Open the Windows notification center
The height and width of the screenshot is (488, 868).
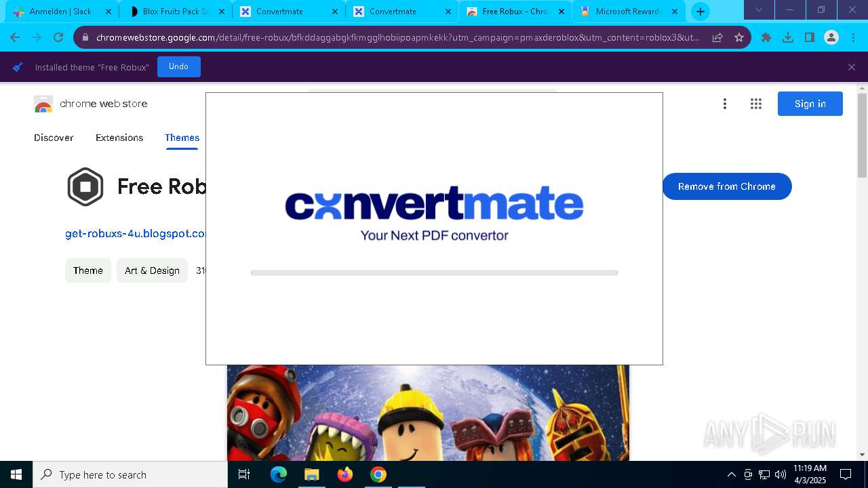point(846,474)
